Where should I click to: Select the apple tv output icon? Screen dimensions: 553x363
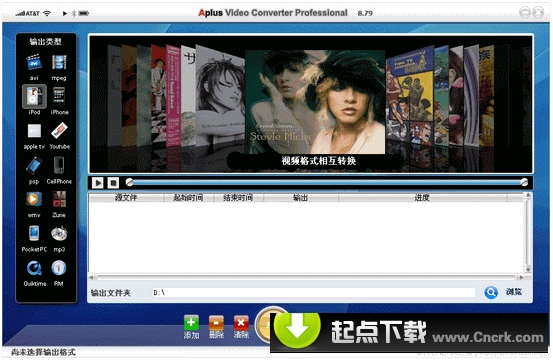click(34, 131)
